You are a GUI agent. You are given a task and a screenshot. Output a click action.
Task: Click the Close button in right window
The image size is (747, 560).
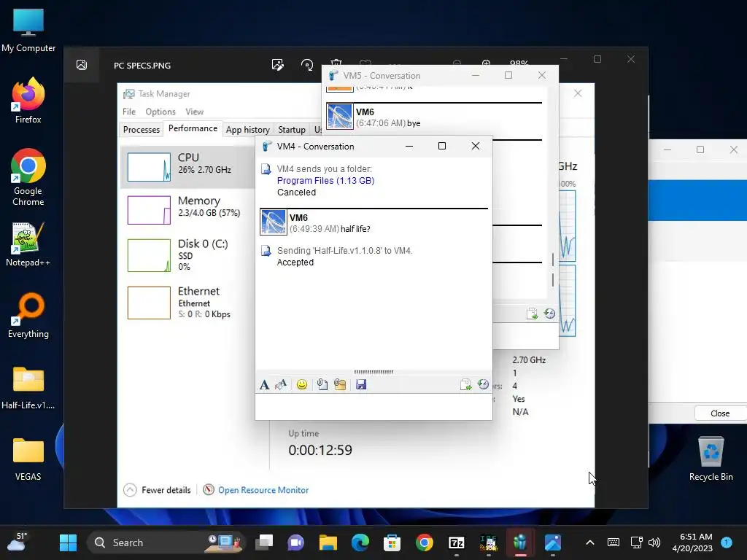click(x=720, y=413)
